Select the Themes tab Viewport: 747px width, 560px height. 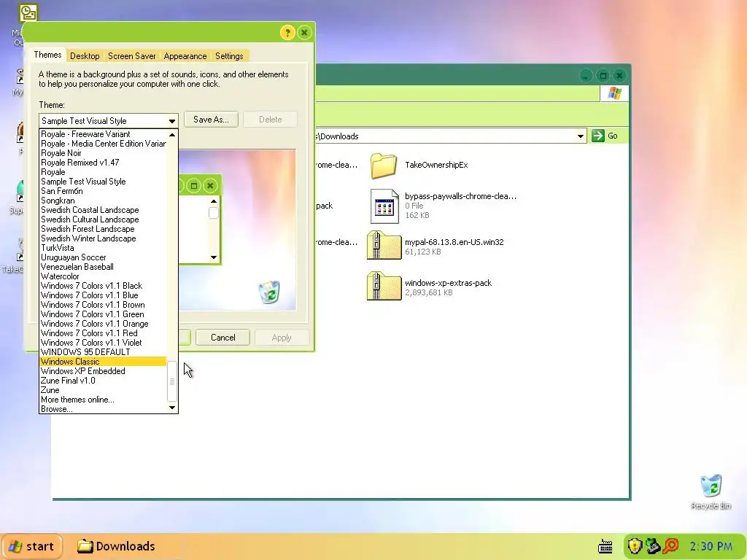tap(47, 55)
